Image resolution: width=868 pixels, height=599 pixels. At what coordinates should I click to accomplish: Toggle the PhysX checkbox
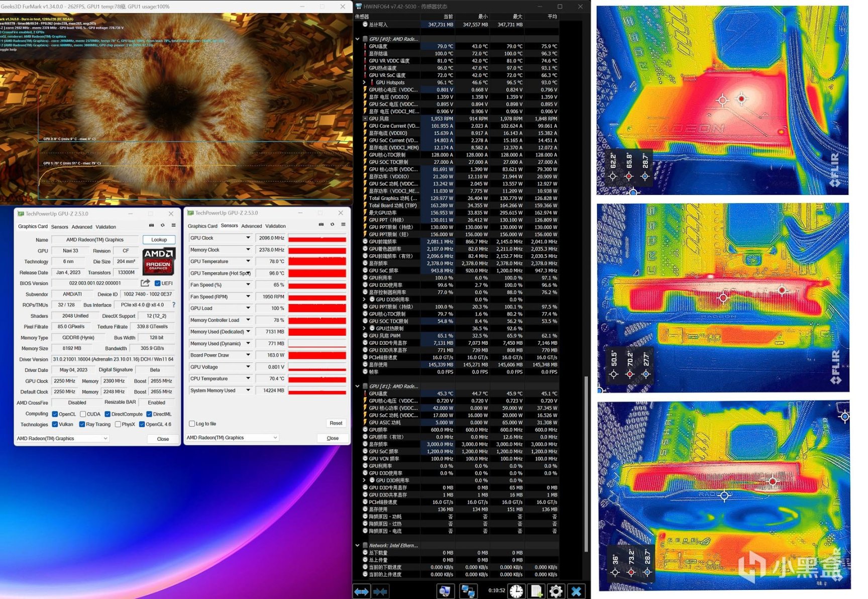(x=118, y=424)
